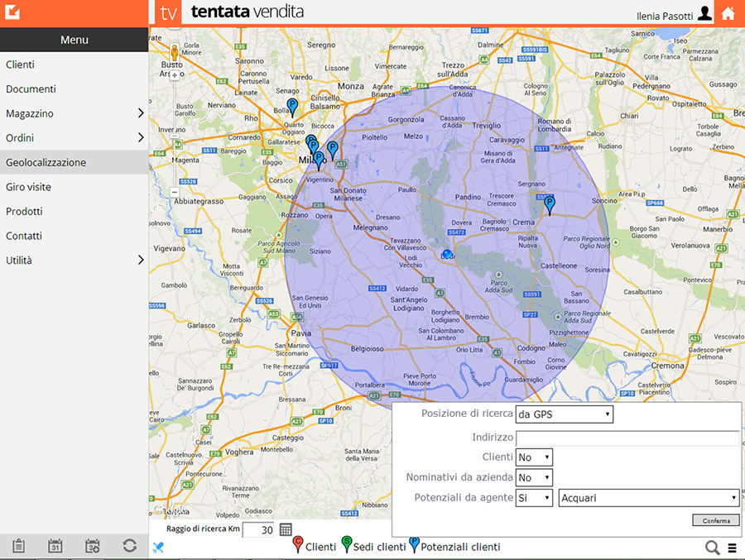
Task: Click the Indirizzo address input field
Action: [x=627, y=438]
